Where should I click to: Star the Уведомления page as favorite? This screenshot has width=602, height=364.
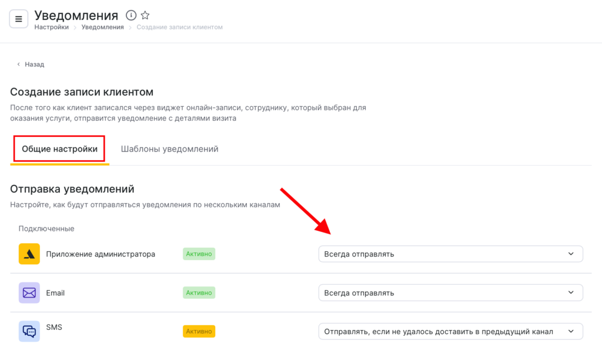[x=145, y=15]
